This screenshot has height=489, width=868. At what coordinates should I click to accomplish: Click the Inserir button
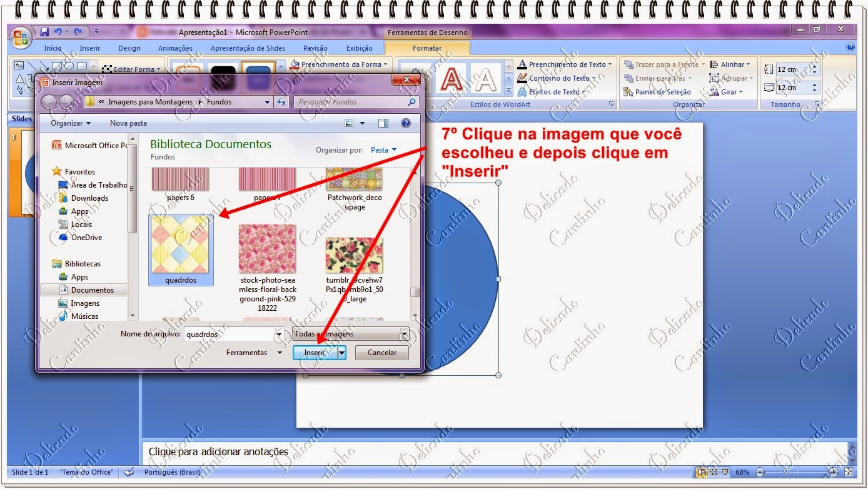(315, 353)
